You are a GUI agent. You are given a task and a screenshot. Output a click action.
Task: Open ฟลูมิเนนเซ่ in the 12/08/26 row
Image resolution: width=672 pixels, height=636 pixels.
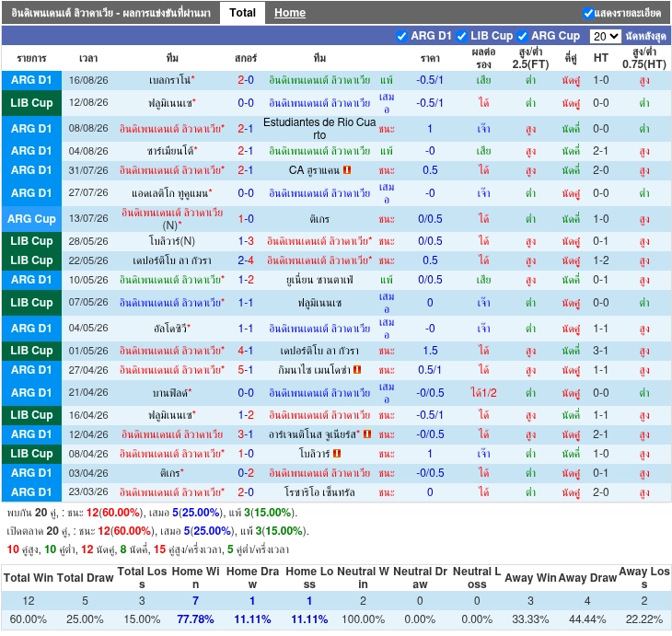pos(172,103)
